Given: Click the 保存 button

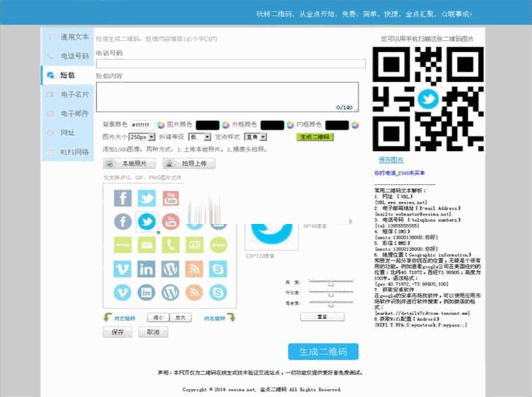Looking at the screenshot, I should point(118,332).
